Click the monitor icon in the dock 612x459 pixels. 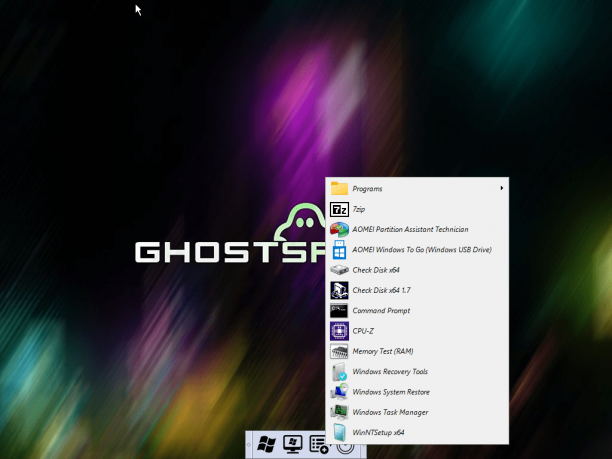(293, 445)
